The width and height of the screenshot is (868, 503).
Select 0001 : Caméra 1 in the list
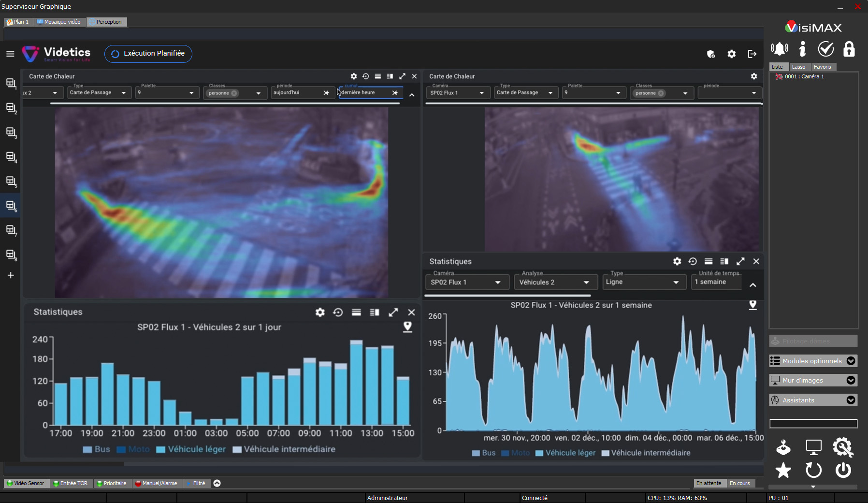pos(804,76)
